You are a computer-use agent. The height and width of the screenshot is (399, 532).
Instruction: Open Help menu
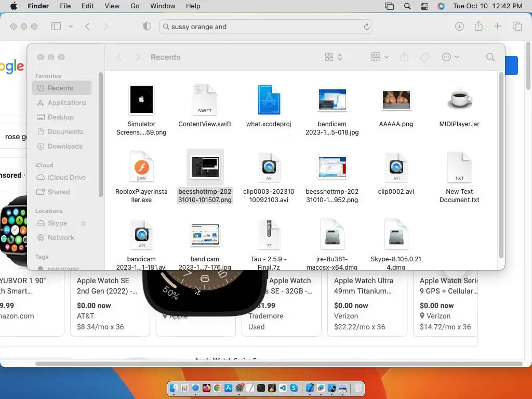pos(193,6)
